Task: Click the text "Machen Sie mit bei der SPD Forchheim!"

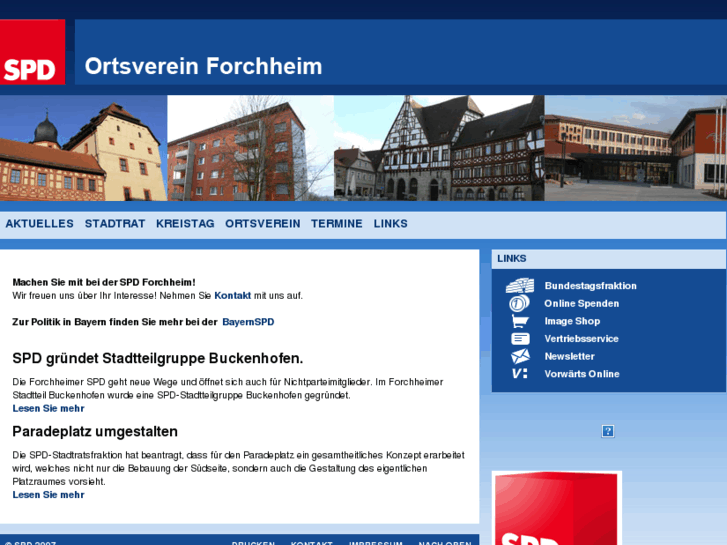Action: click(x=104, y=282)
